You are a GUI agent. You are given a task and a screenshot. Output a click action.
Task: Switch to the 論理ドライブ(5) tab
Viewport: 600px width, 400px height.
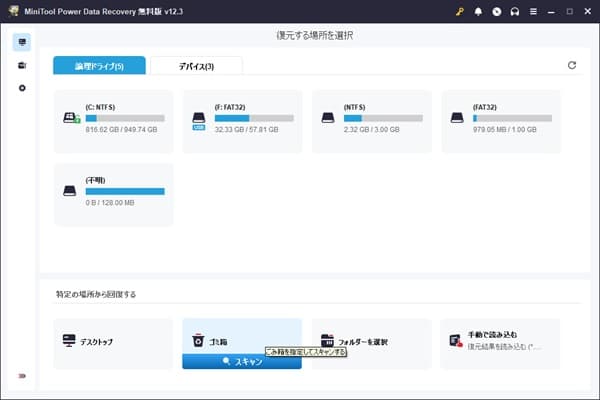pyautogui.click(x=99, y=66)
